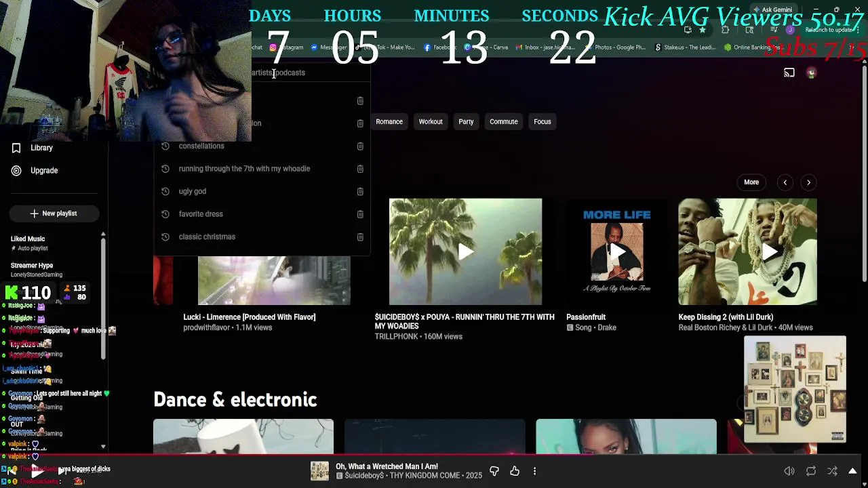Delete 'classic christmas' search history entry
This screenshot has height=488, width=868.
point(360,237)
